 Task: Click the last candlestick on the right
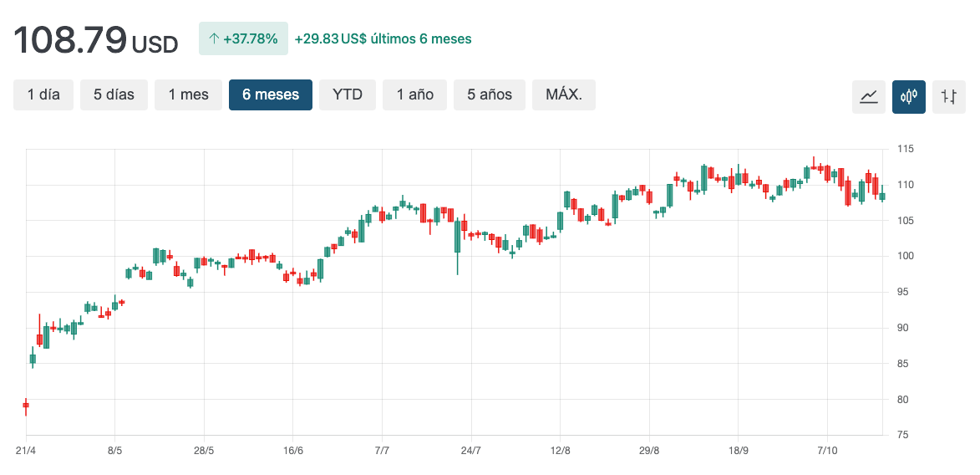[881, 197]
